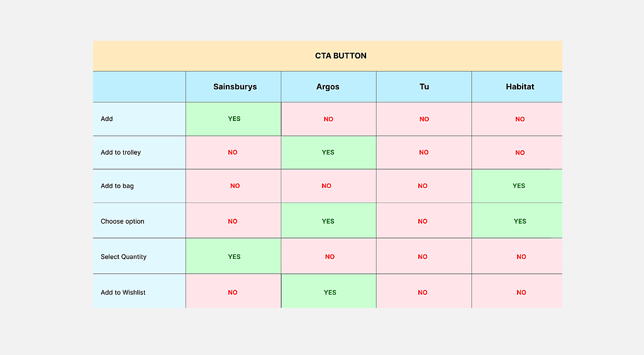Click YES cell for Argos Choose option
Viewport: 644px width, 355px height.
click(328, 221)
